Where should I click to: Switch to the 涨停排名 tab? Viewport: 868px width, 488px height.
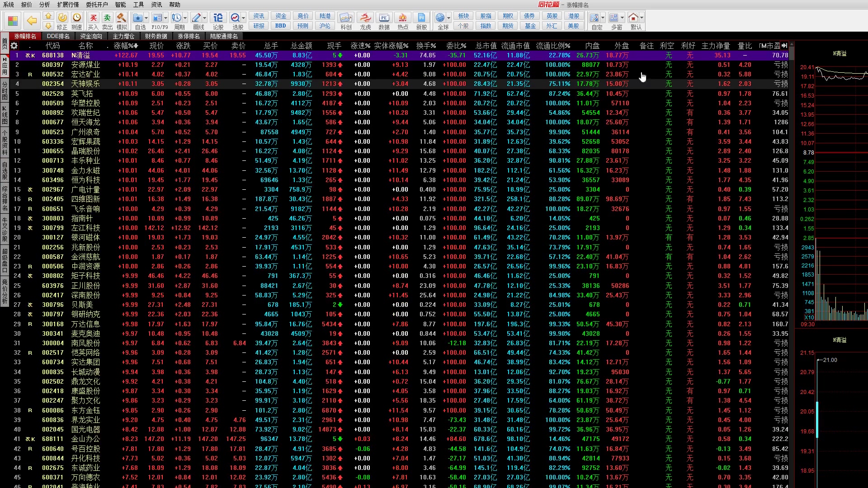189,36
